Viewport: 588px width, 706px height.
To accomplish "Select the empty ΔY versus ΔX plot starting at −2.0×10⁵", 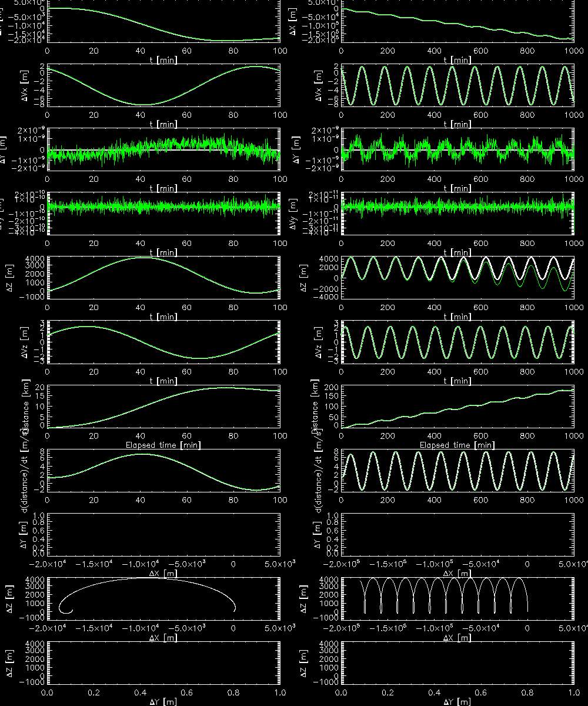I will click(457, 535).
